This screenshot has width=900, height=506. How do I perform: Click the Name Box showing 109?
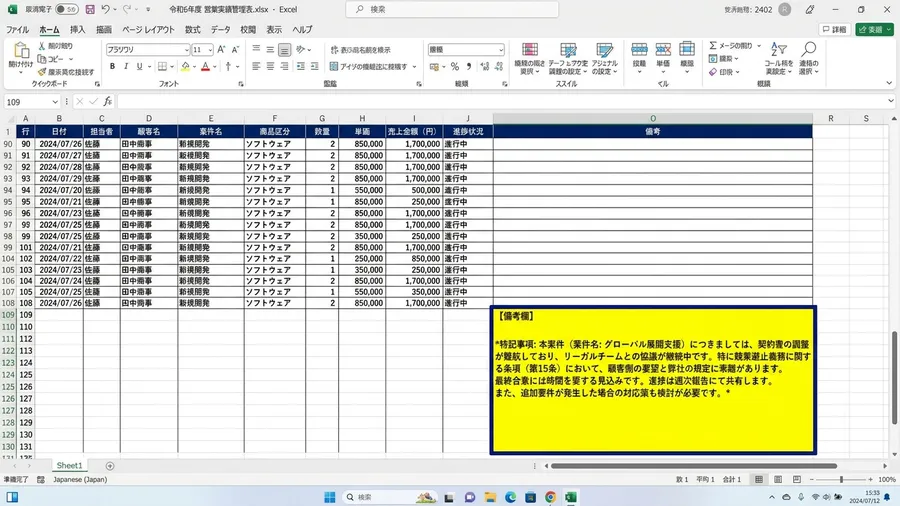[32, 102]
